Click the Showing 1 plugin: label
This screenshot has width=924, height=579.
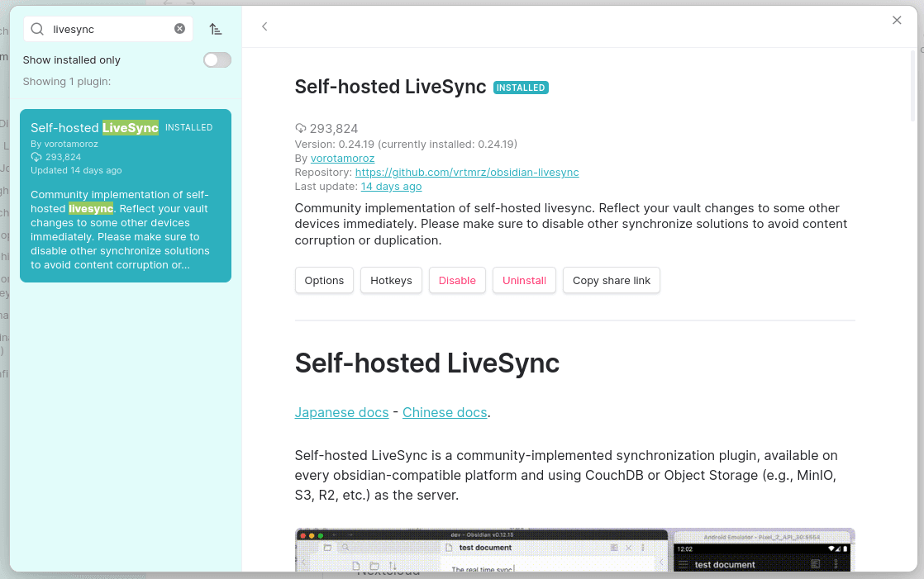pyautogui.click(x=67, y=82)
